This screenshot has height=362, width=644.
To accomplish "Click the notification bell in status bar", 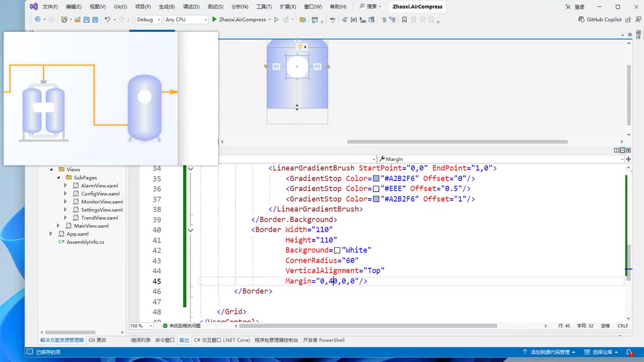I will tap(629, 352).
